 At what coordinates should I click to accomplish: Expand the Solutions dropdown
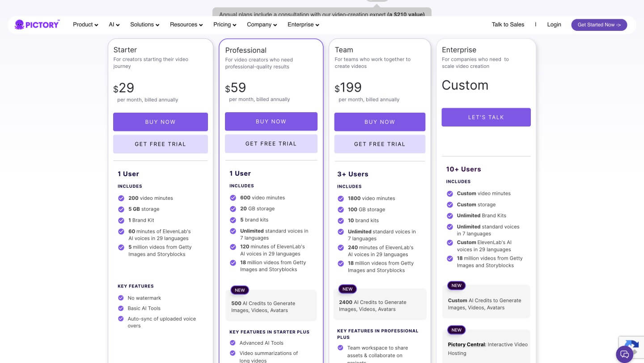145,25
